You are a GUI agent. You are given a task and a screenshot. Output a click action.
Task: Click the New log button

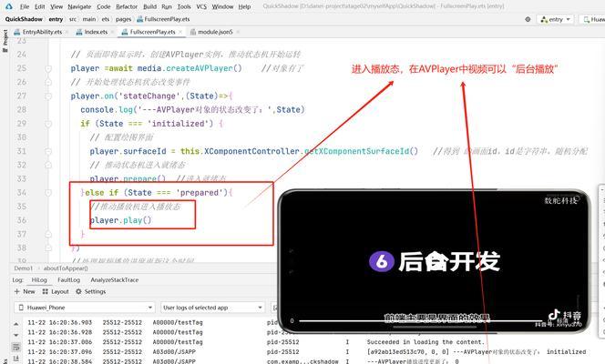(x=25, y=291)
